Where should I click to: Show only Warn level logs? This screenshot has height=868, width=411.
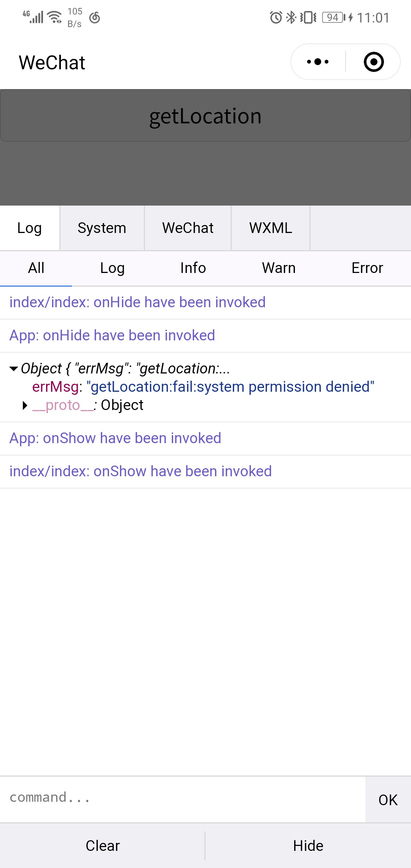pyautogui.click(x=279, y=268)
